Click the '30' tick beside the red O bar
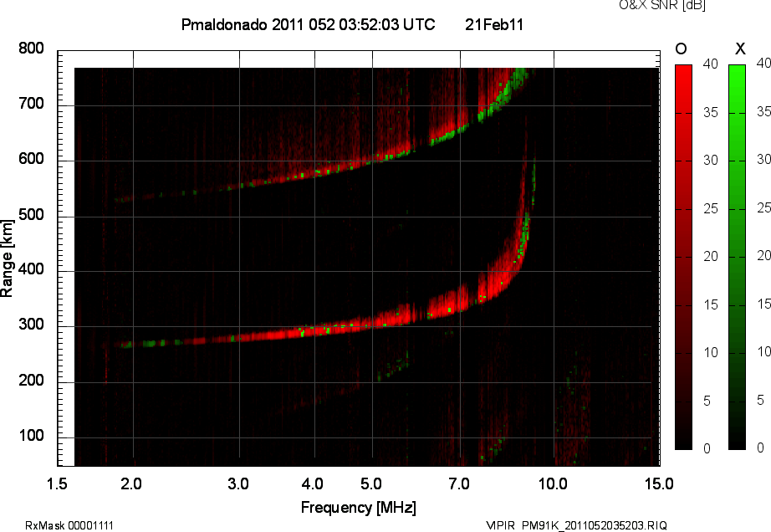771x532 pixels. pos(710,161)
